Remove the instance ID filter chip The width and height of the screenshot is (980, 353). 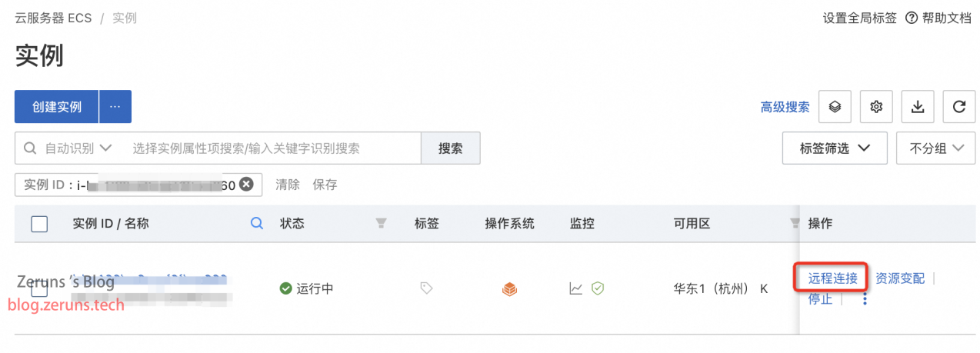coord(246,185)
